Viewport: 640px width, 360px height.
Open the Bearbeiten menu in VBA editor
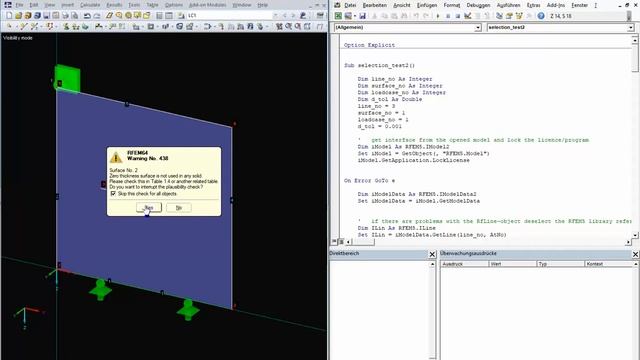click(x=375, y=5)
